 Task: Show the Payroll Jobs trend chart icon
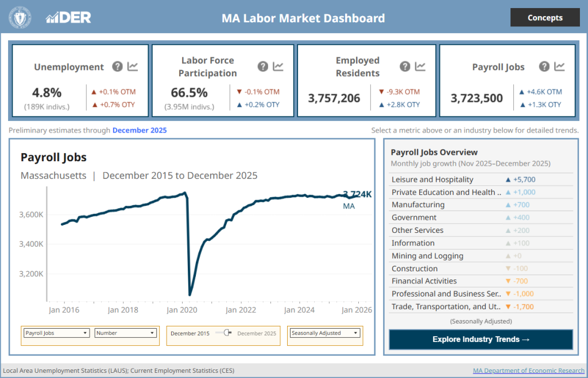pyautogui.click(x=560, y=67)
